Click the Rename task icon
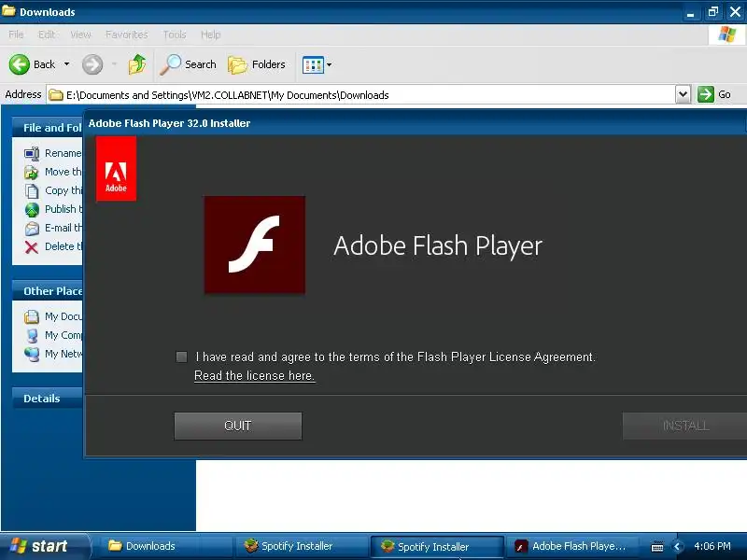The height and width of the screenshot is (560, 747). tap(32, 154)
